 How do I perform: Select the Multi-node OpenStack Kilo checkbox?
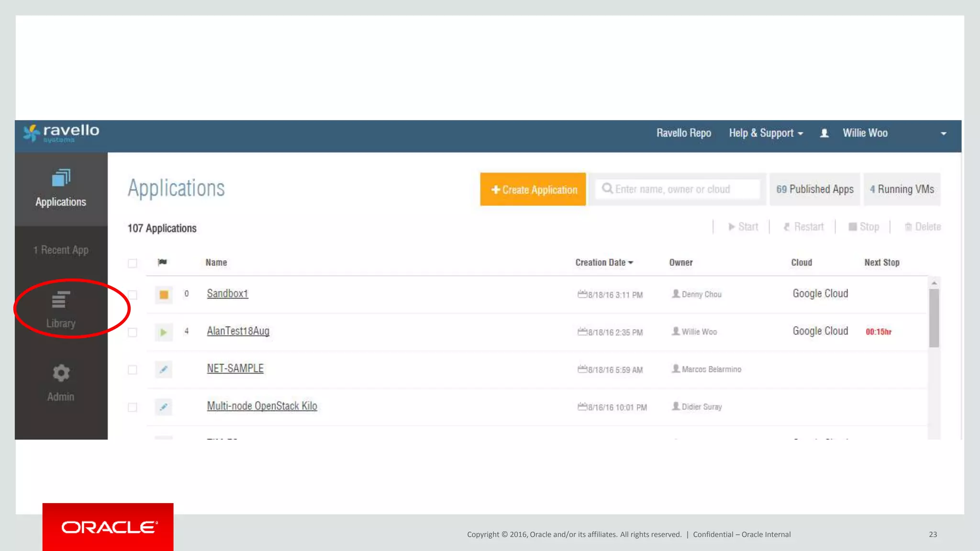tap(133, 407)
